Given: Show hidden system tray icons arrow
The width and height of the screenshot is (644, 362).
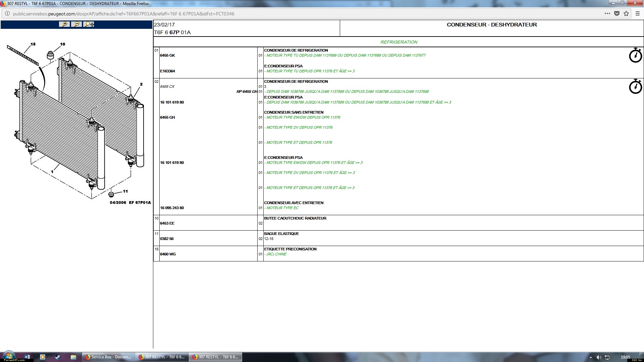Looking at the screenshot, I should click(591, 357).
